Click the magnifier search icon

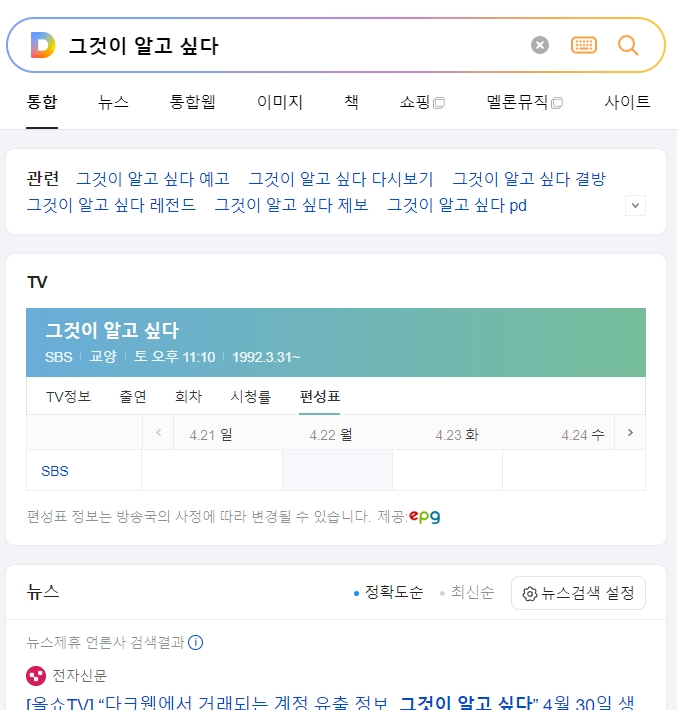(x=628, y=45)
